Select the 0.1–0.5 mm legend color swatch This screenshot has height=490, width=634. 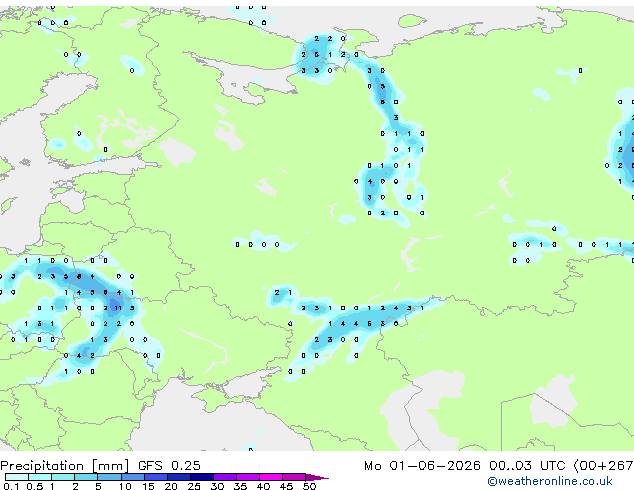17,477
